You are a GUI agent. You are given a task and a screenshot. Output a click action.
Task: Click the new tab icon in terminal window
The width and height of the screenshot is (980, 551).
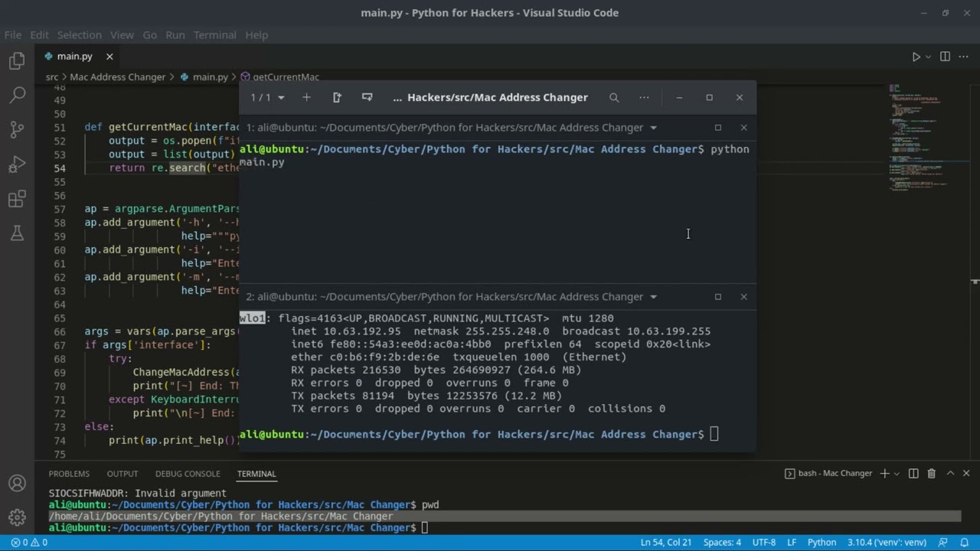[337, 97]
